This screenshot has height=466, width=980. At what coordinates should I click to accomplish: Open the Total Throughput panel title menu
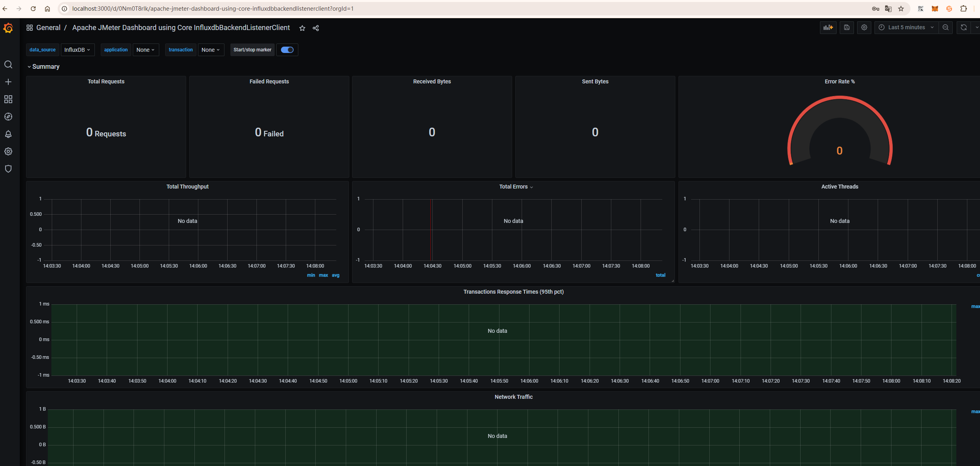click(x=187, y=187)
